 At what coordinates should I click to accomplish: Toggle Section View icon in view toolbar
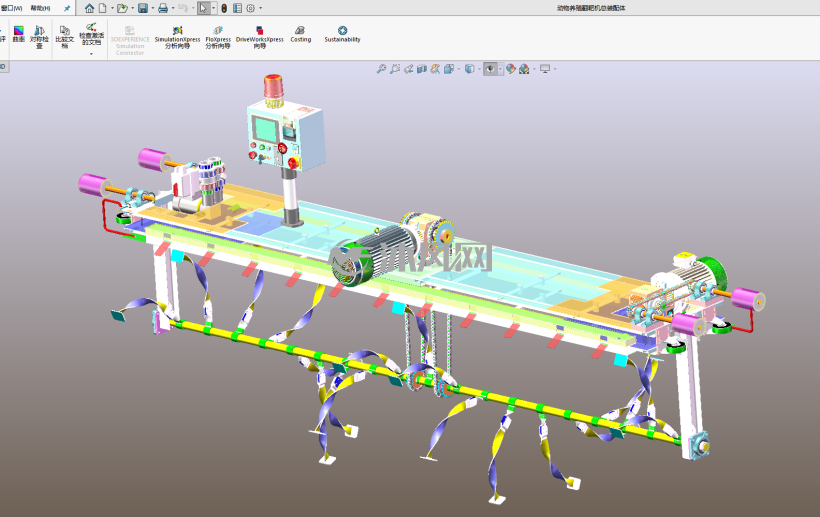tap(422, 68)
